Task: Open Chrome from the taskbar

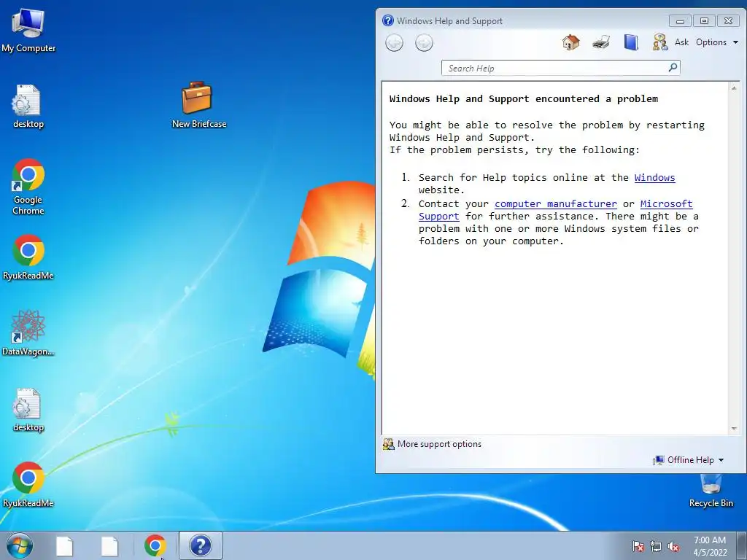Action: 155,545
